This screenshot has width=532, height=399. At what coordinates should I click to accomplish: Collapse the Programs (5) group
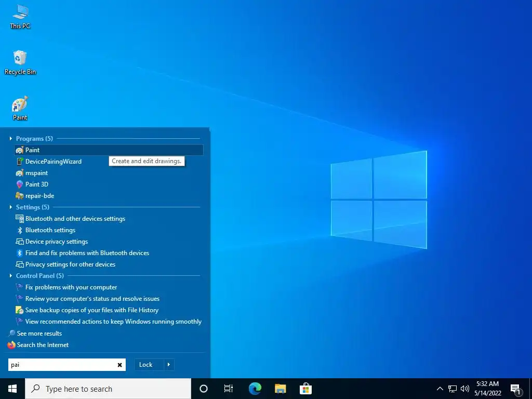tap(11, 138)
